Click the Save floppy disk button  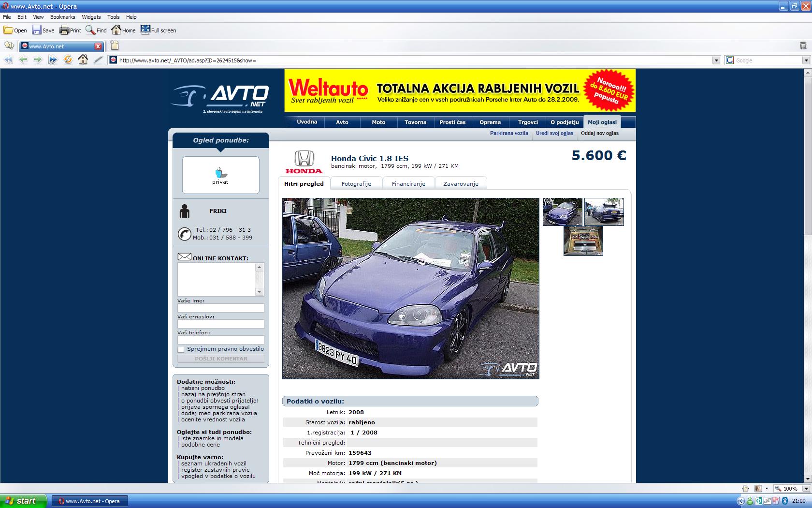point(43,30)
